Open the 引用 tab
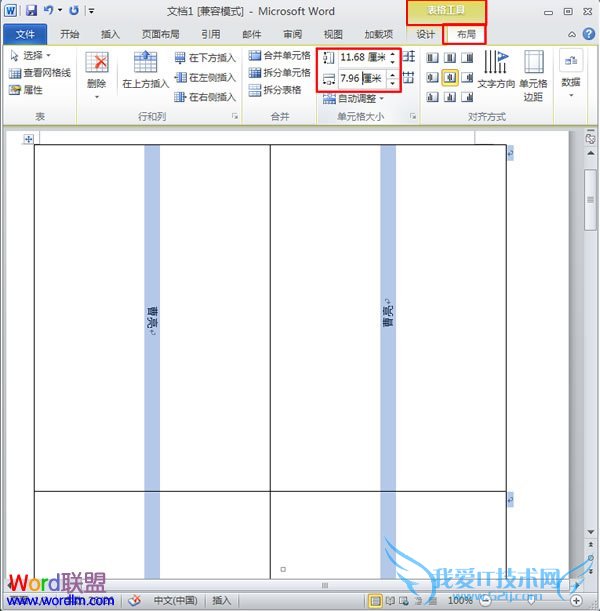Image resolution: width=600 pixels, height=611 pixels. point(210,34)
